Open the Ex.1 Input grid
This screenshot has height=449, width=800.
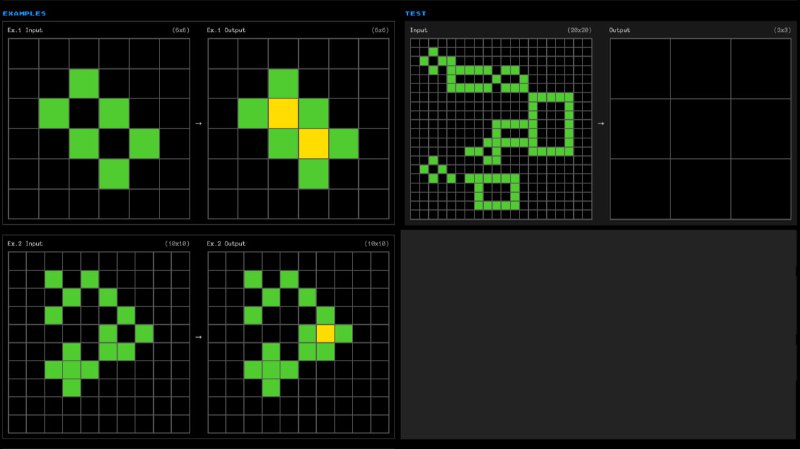point(99,129)
